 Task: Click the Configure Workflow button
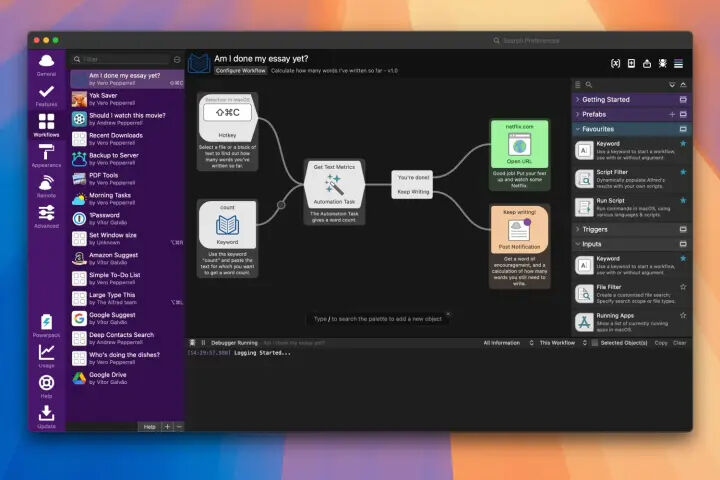coord(242,71)
